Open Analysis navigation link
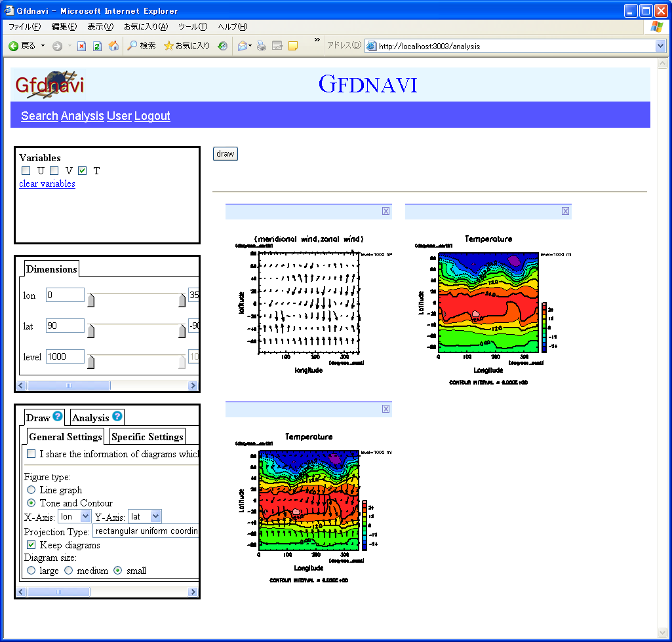 point(83,116)
